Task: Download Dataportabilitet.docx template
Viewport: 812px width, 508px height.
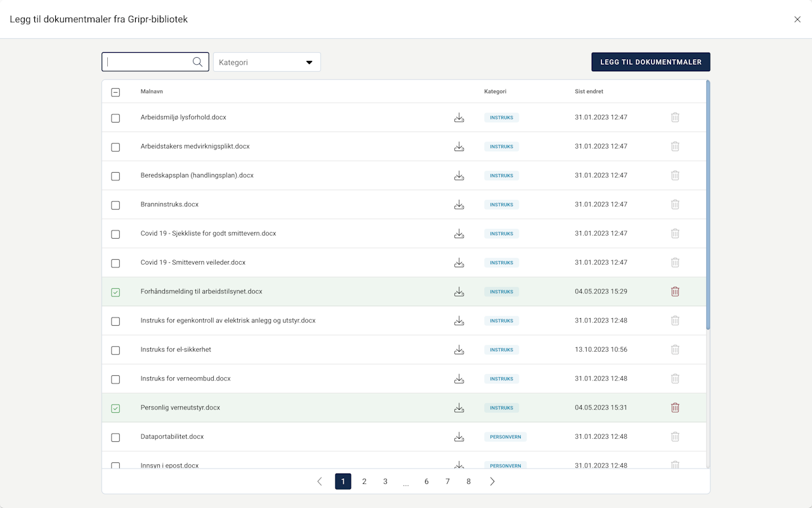Action: point(459,437)
